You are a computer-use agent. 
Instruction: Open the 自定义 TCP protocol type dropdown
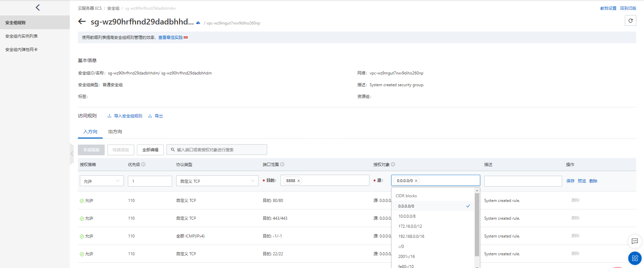point(217,181)
